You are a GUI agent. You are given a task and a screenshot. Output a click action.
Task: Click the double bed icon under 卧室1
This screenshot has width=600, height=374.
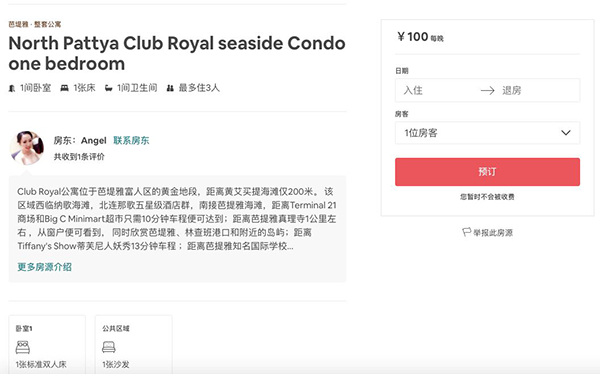pyautogui.click(x=23, y=347)
